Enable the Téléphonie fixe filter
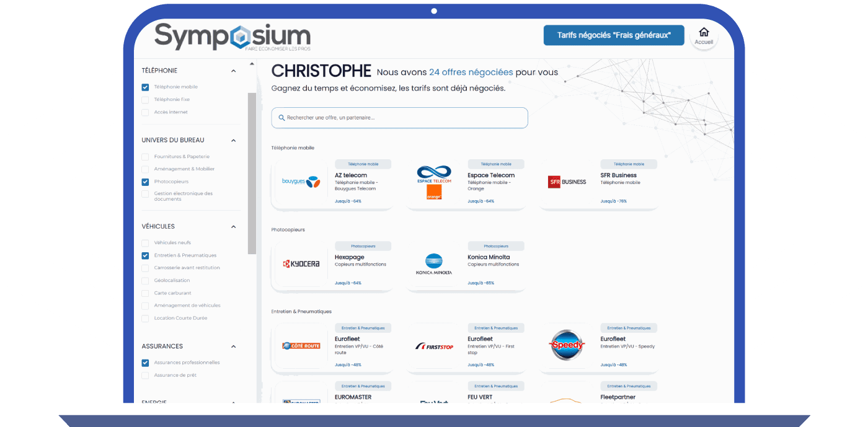Viewport: 868px width, 427px height. [x=145, y=100]
